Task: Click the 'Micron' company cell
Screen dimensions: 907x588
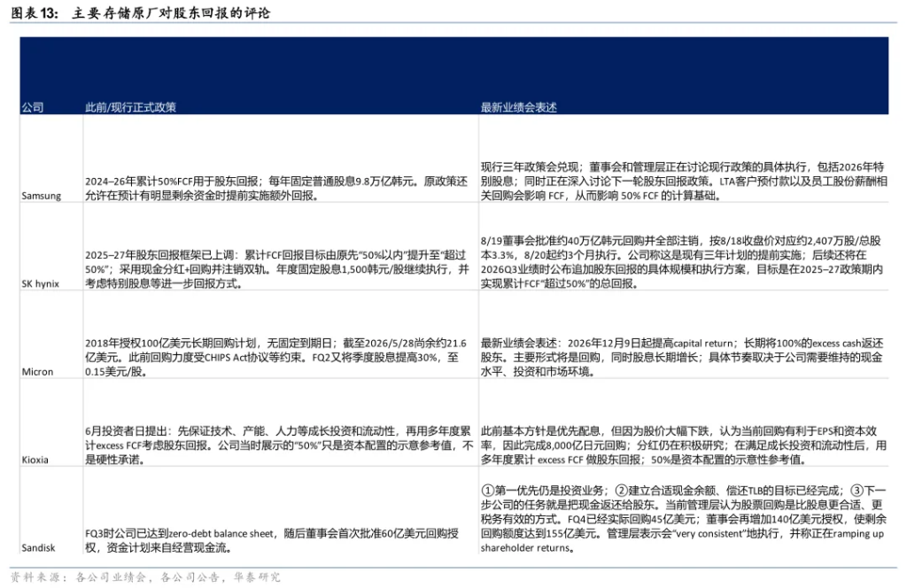Action: 37,371
